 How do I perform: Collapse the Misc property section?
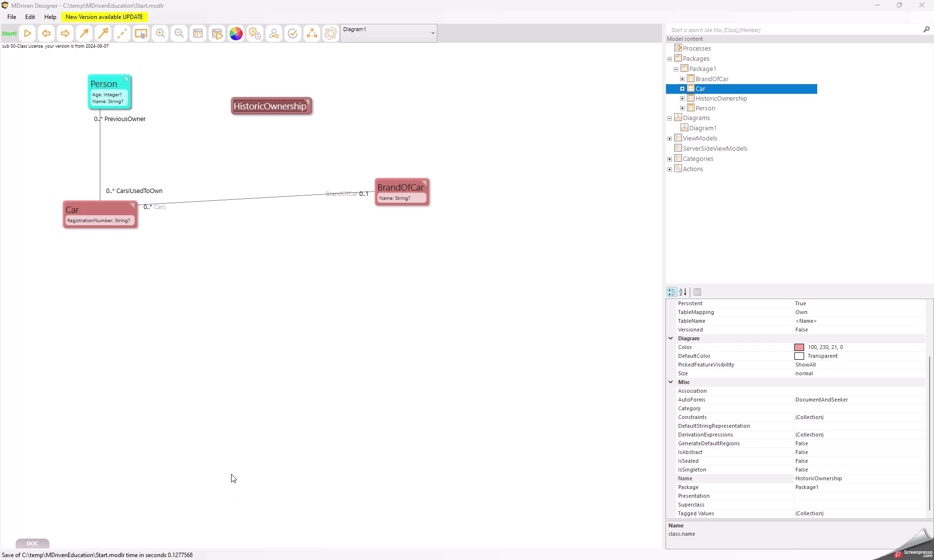671,382
